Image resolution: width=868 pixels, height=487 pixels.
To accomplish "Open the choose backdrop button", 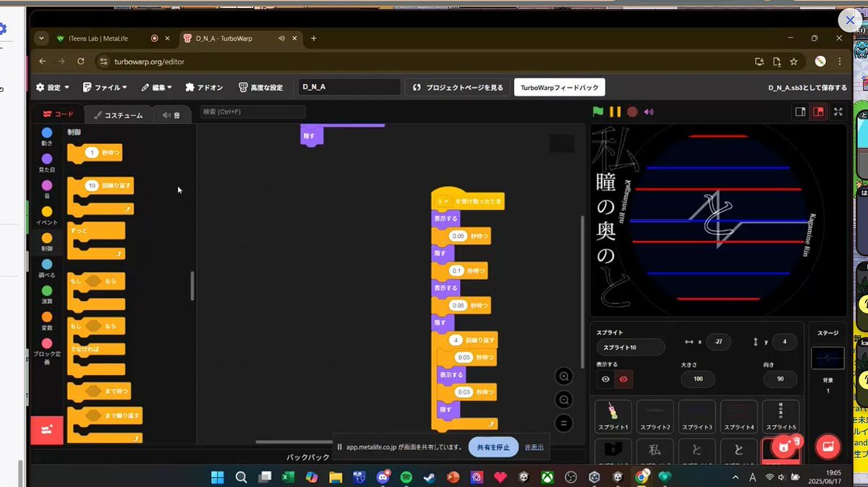I will tap(827, 447).
